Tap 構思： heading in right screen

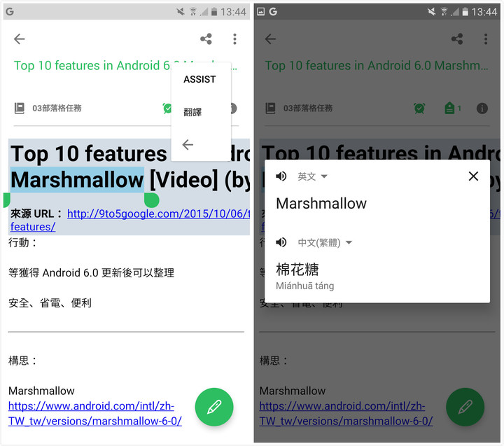tap(274, 361)
